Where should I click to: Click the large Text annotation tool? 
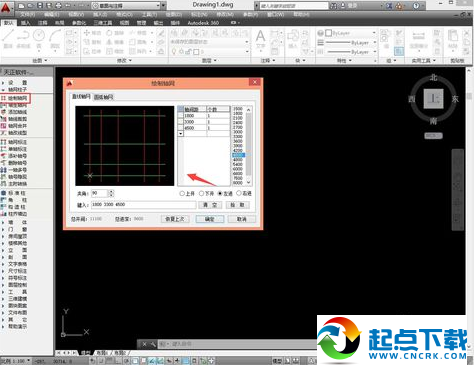point(260,39)
